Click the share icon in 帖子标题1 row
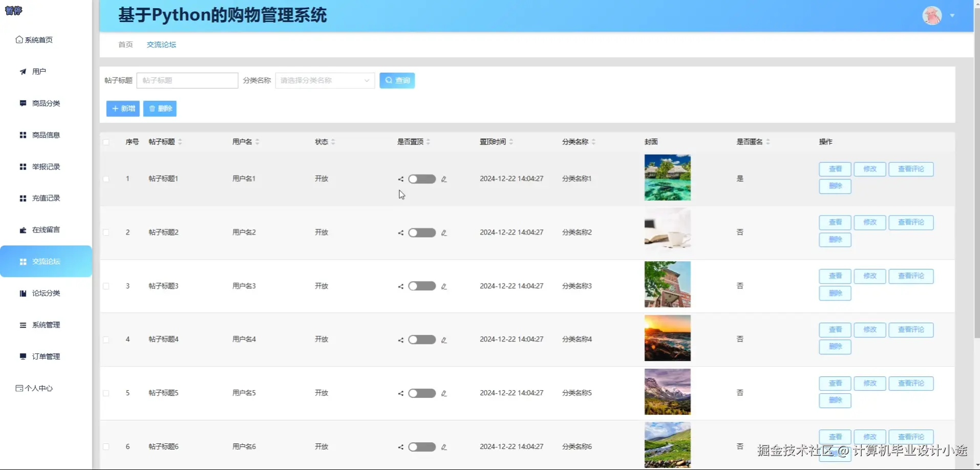The width and height of the screenshot is (980, 470). pyautogui.click(x=400, y=179)
